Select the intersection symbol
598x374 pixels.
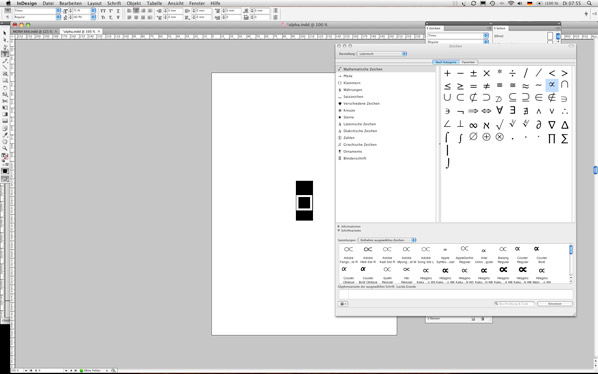pyautogui.click(x=565, y=84)
